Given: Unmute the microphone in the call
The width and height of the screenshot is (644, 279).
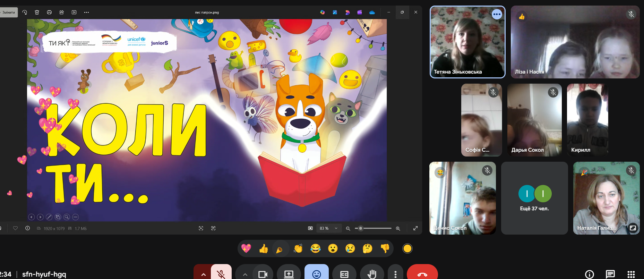Looking at the screenshot, I should click(221, 274).
